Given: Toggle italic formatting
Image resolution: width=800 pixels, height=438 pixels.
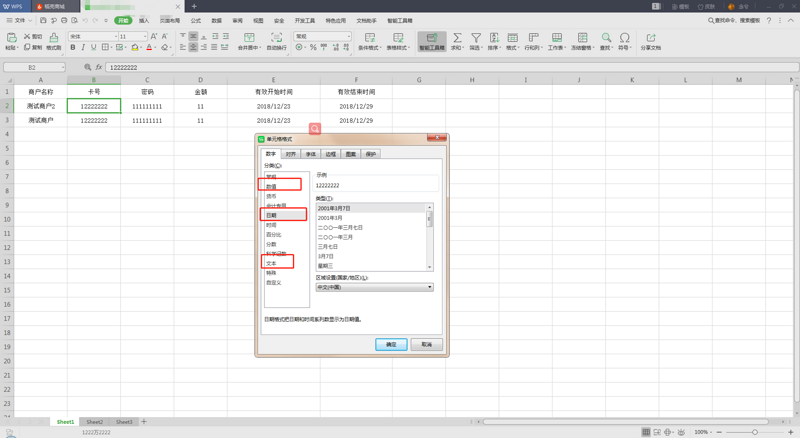Looking at the screenshot, I should (83, 47).
